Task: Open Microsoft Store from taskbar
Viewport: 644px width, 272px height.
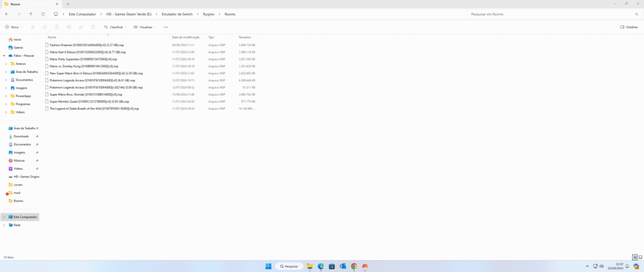Action: tap(332, 266)
